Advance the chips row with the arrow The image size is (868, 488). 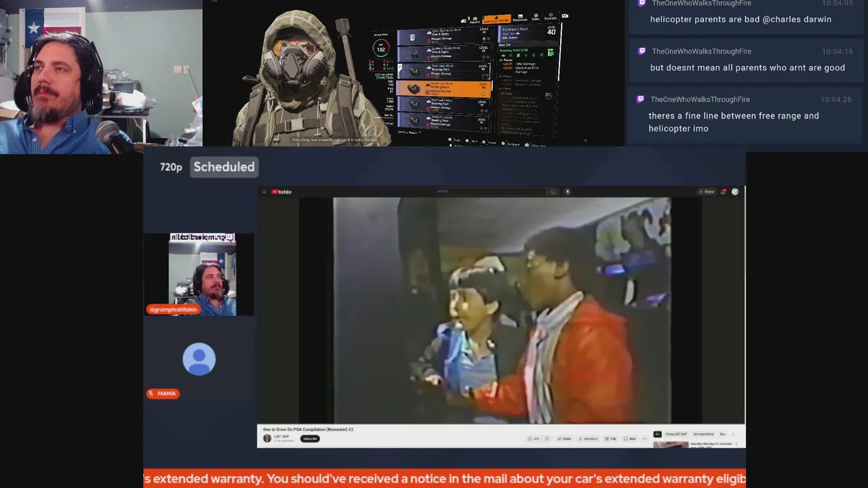pos(734,434)
